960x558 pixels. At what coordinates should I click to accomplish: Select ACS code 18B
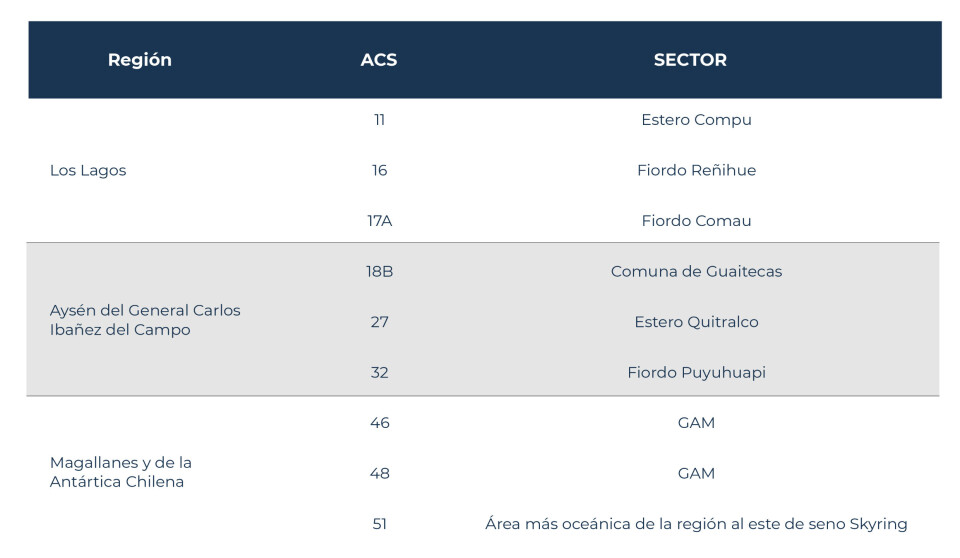379,272
